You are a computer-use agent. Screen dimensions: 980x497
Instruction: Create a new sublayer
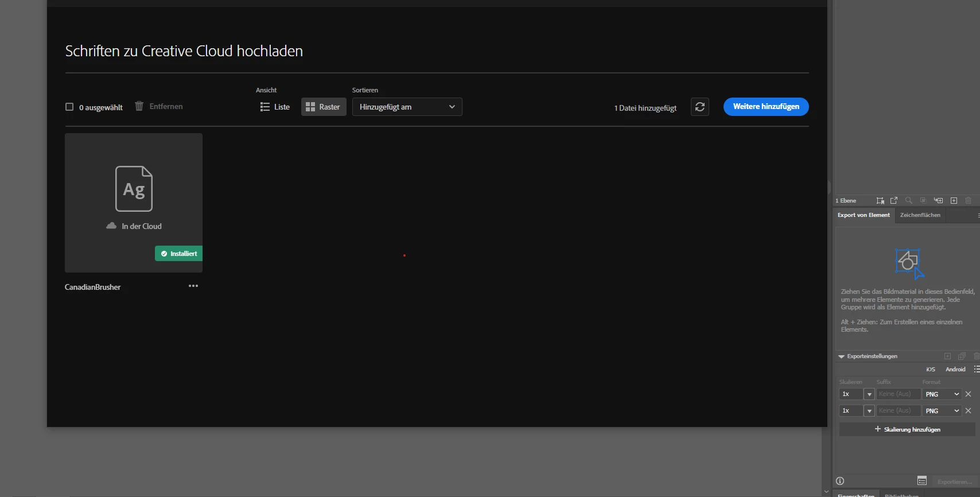coord(939,200)
